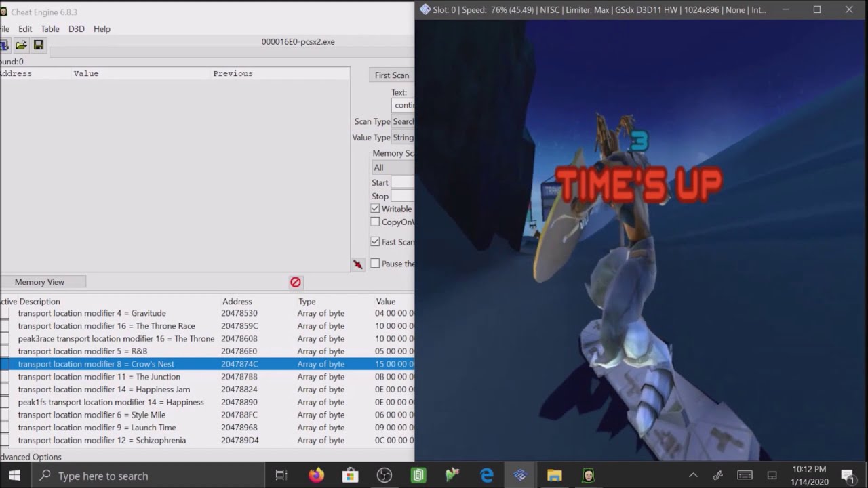
Task: Click the Description column header in address list
Action: (x=39, y=302)
